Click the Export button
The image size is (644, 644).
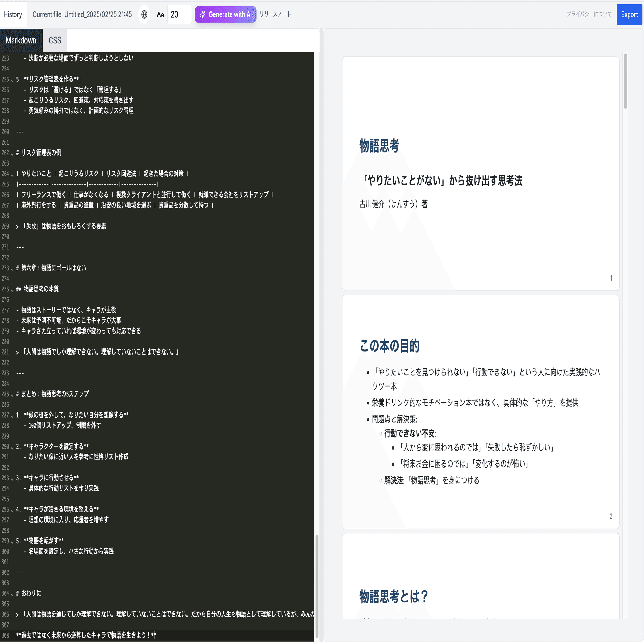629,14
